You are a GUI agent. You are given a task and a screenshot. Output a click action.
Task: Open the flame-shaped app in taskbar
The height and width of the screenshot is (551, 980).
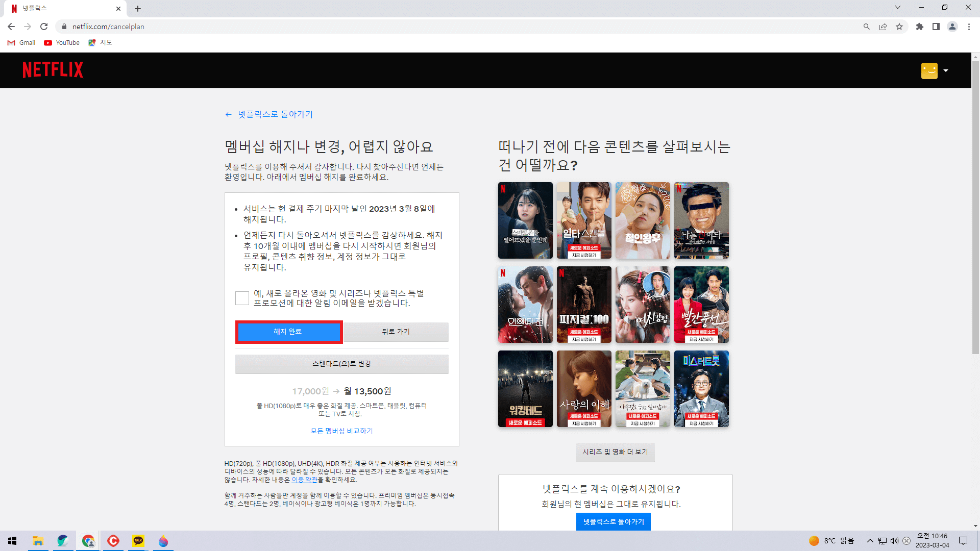pos(163,541)
